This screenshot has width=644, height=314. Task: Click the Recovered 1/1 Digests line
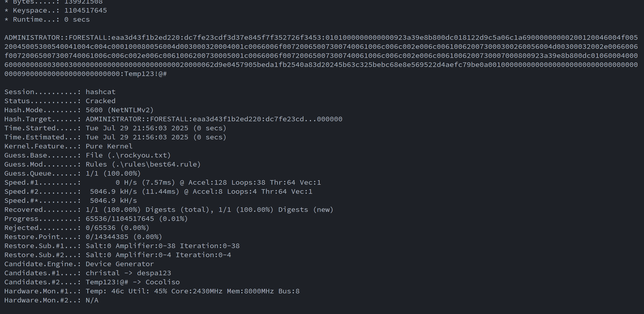(x=209, y=210)
